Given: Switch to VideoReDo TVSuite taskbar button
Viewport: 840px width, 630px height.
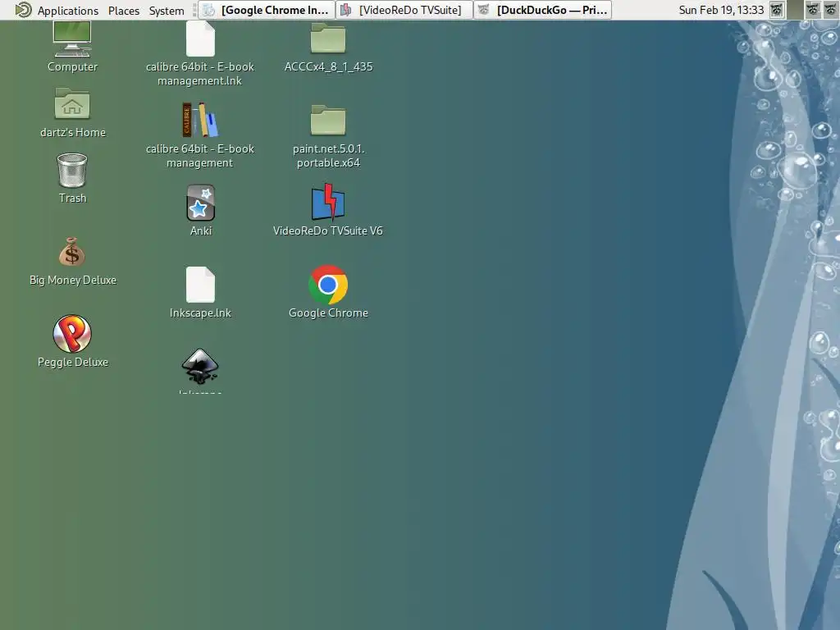Looking at the screenshot, I should point(404,10).
